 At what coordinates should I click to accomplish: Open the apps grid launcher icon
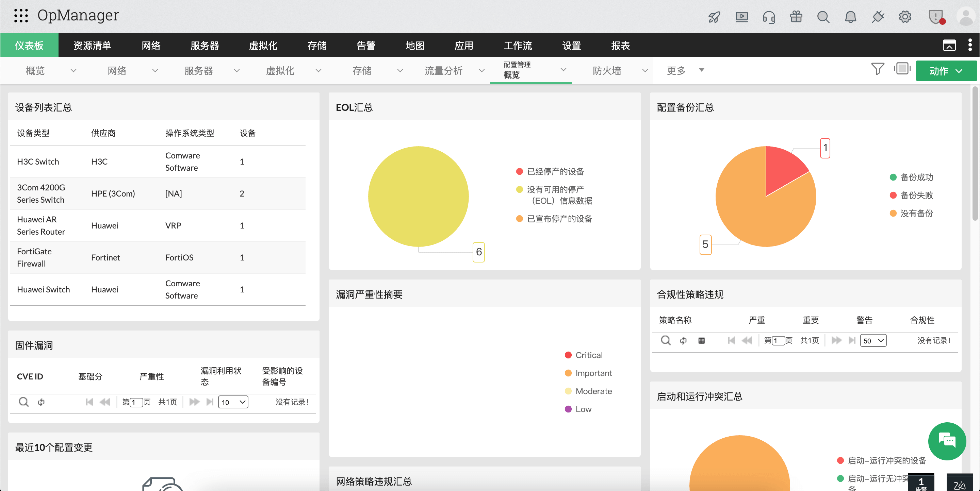pyautogui.click(x=21, y=16)
